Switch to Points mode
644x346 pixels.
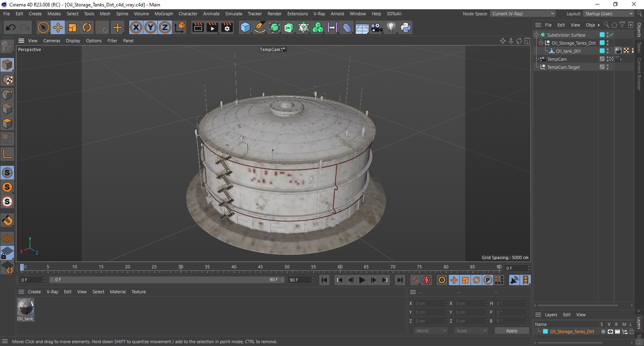click(x=7, y=95)
